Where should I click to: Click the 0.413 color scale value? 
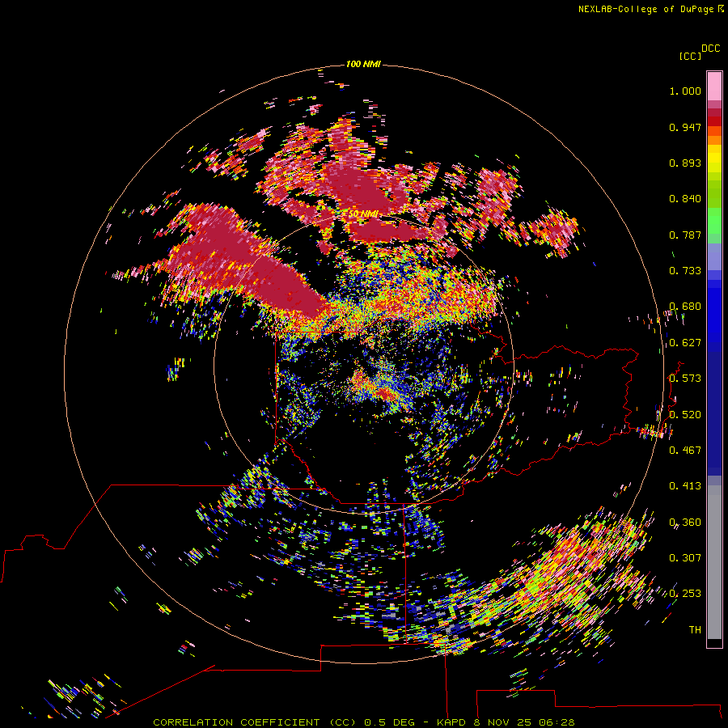click(x=685, y=486)
